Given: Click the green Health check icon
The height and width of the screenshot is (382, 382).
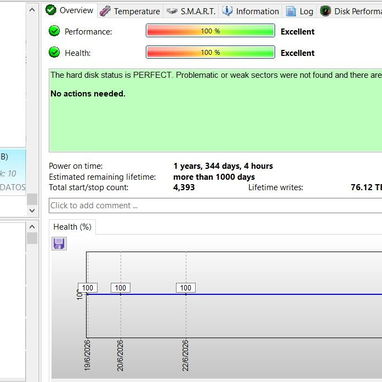Looking at the screenshot, I should 54,52.
